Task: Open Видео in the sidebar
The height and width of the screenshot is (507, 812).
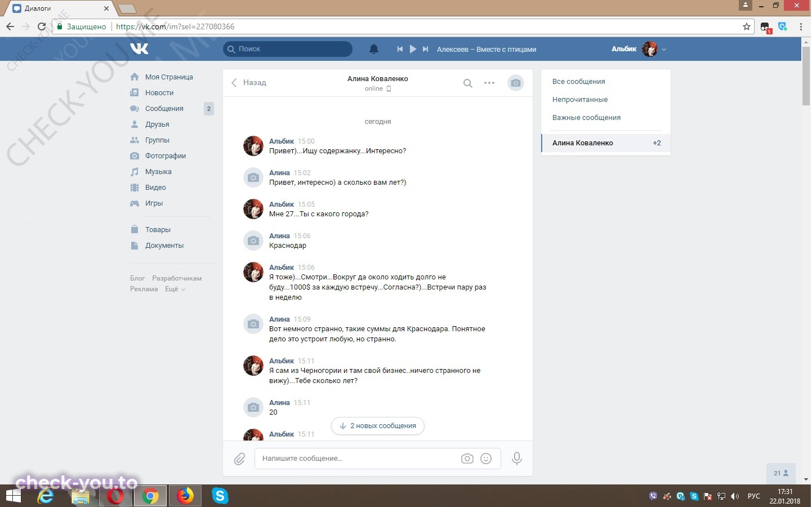Action: coord(155,188)
